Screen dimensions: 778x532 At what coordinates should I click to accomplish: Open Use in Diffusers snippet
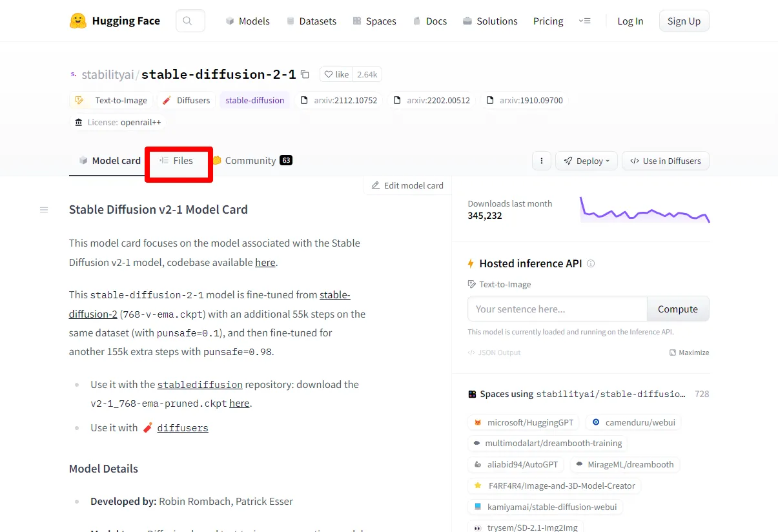pos(665,161)
